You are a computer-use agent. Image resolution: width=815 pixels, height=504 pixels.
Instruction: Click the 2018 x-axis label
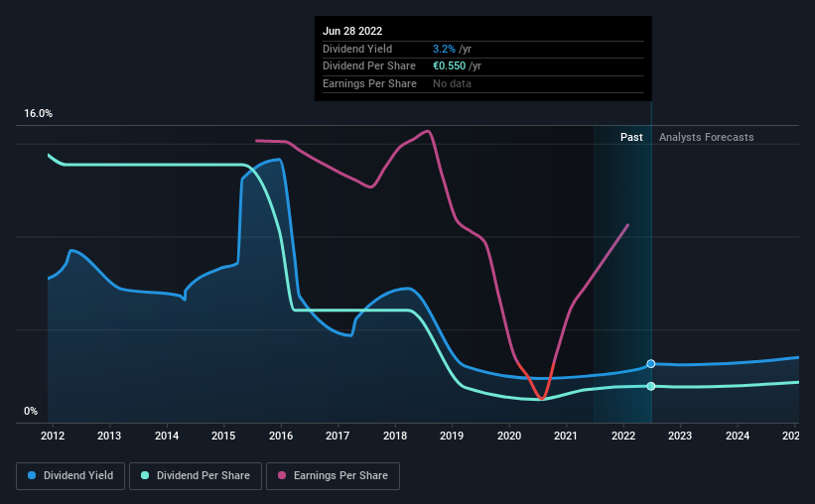click(395, 436)
